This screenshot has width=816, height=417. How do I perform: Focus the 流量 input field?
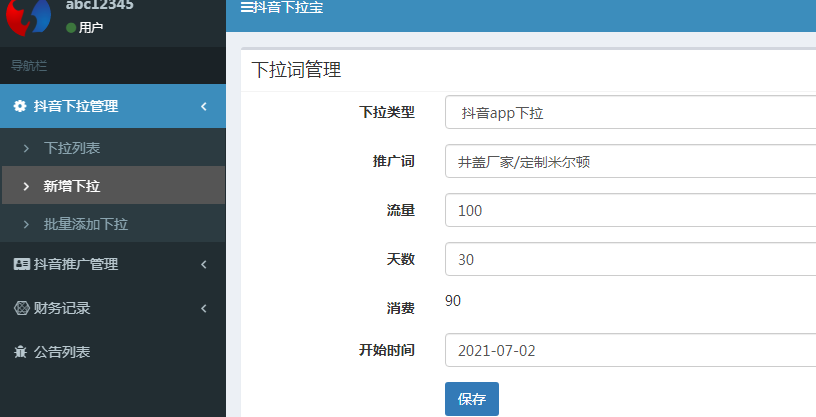pyautogui.click(x=630, y=210)
